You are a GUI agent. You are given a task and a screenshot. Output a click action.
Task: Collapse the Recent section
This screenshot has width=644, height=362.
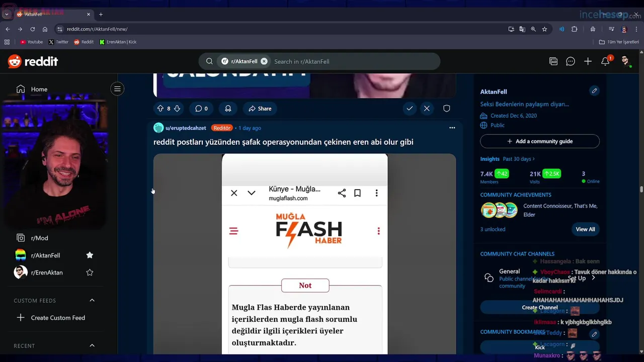tap(92, 345)
